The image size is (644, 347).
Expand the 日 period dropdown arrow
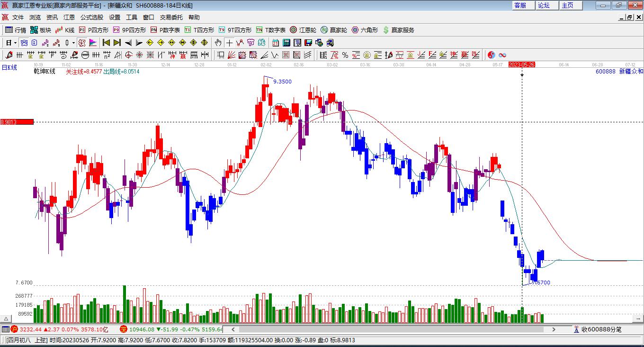[x=15, y=43]
